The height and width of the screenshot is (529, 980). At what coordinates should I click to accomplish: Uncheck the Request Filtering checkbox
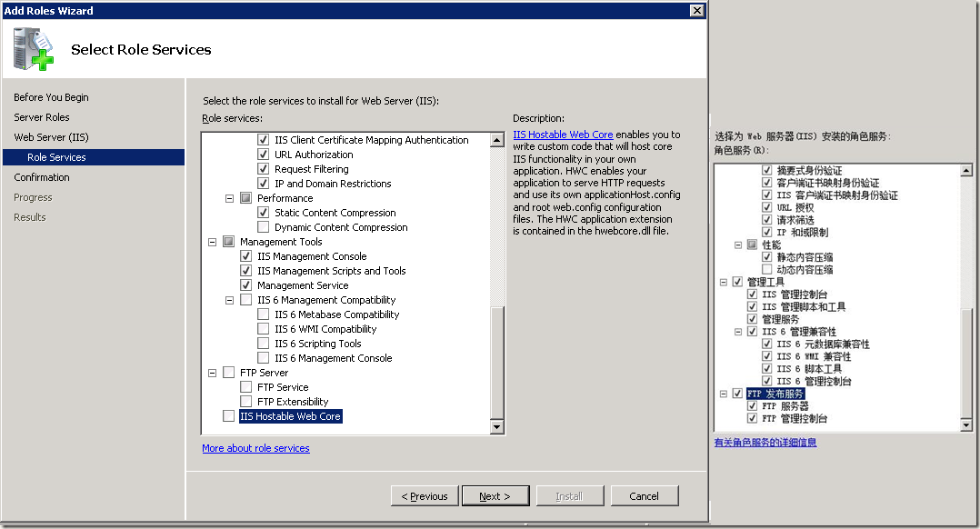click(263, 169)
